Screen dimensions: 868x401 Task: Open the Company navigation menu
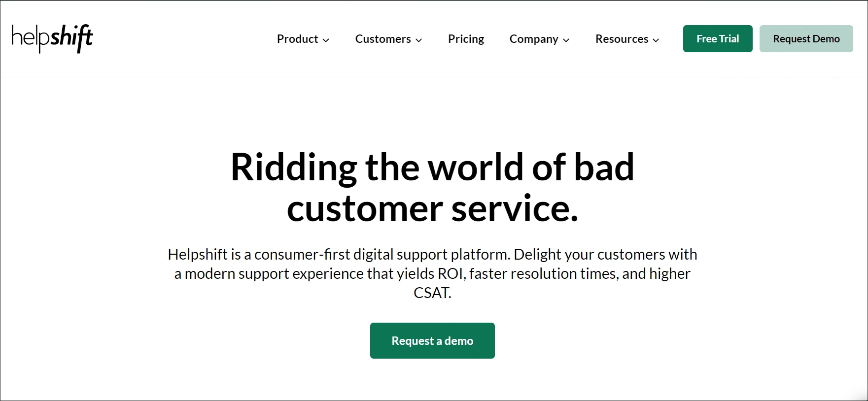coord(534,39)
